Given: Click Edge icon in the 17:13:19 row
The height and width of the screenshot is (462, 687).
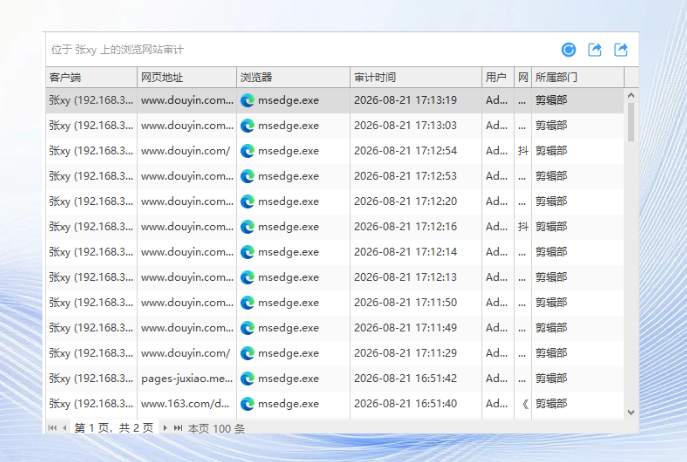Looking at the screenshot, I should pos(248,100).
